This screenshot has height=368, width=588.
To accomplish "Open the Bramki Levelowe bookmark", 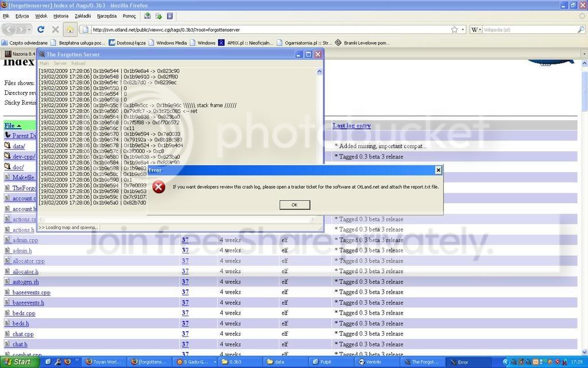I will pos(363,43).
